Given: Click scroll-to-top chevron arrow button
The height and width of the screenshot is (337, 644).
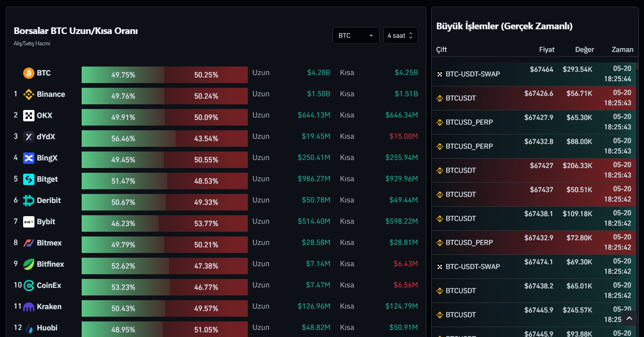Looking at the screenshot, I should pyautogui.click(x=629, y=319).
